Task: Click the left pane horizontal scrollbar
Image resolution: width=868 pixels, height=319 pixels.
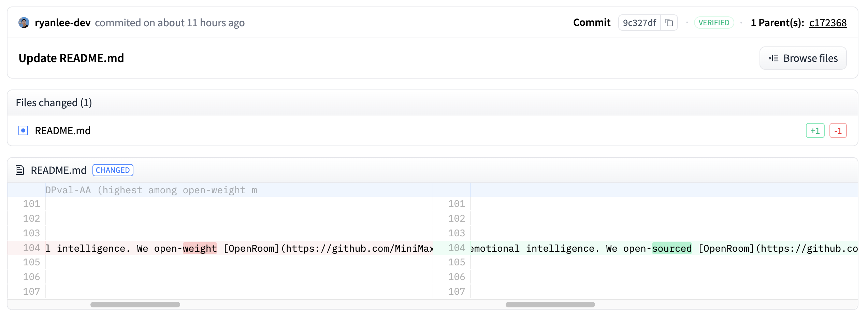Action: tap(135, 304)
